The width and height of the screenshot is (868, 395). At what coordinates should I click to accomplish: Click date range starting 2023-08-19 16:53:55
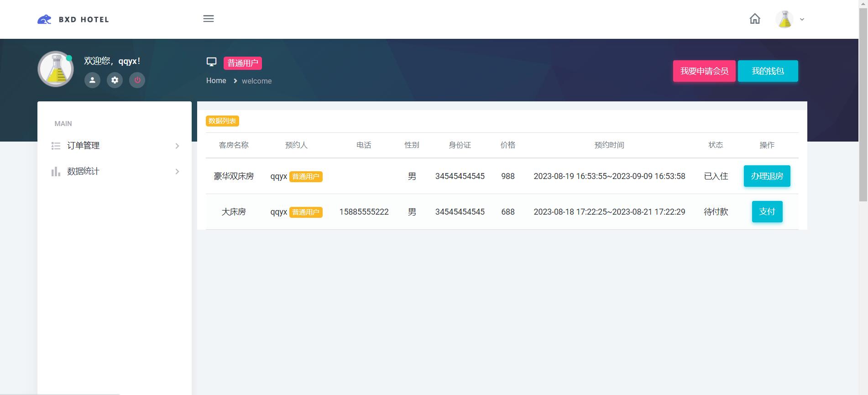(609, 176)
